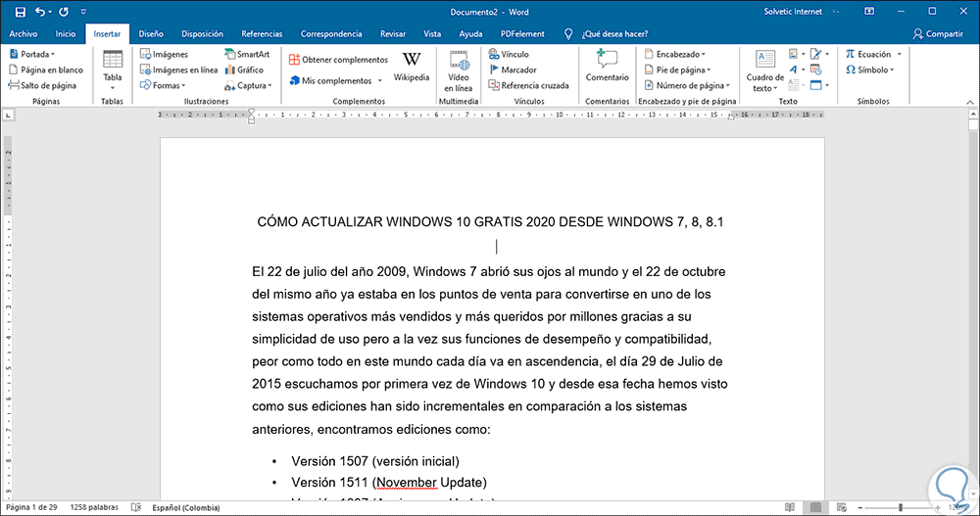The height and width of the screenshot is (516, 980).
Task: Click the Quick Parts (Elementos rápidos) icon
Action: (793, 54)
